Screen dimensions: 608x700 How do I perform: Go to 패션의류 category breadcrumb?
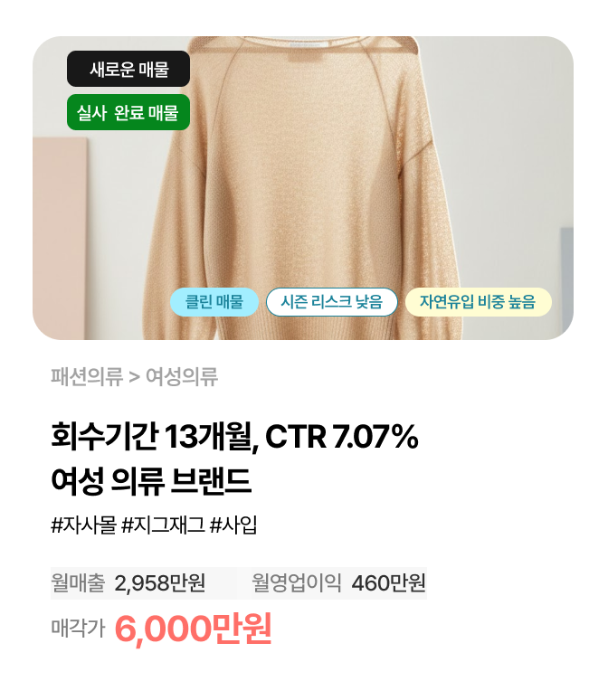click(87, 376)
